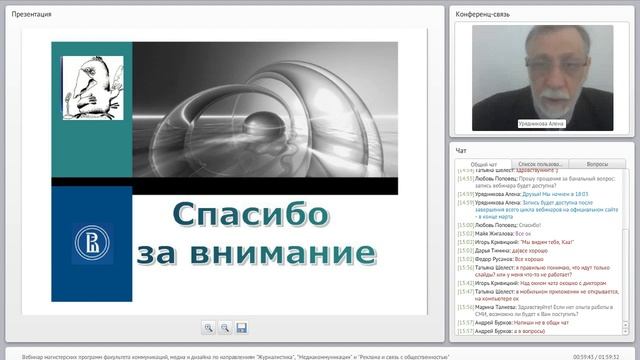Click the Чат panel title
Screen dimensions: 640x360
(x=461, y=151)
